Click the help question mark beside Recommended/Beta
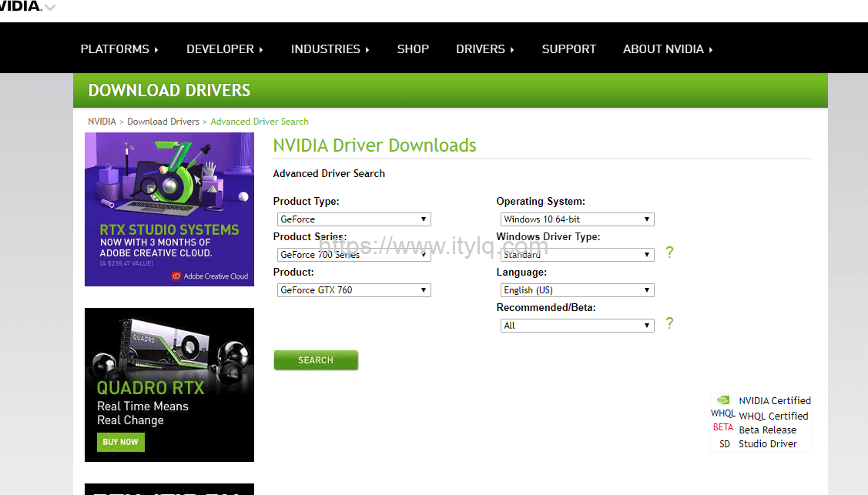 pos(669,323)
